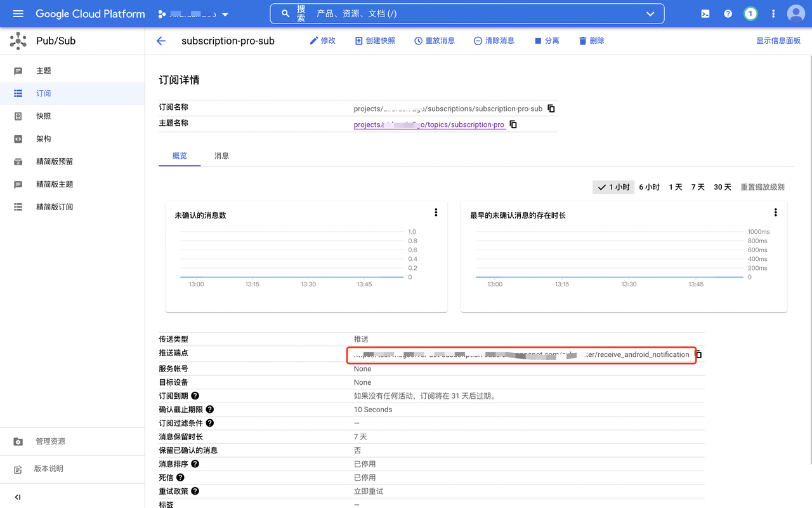Select the 30 天 time range
This screenshot has width=812, height=508.
pyautogui.click(x=722, y=187)
